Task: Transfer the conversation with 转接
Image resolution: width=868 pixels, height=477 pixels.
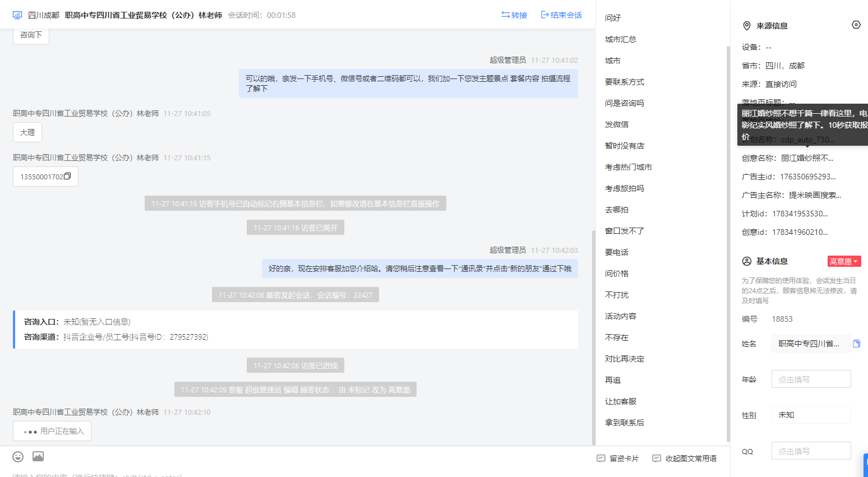Action: click(514, 15)
